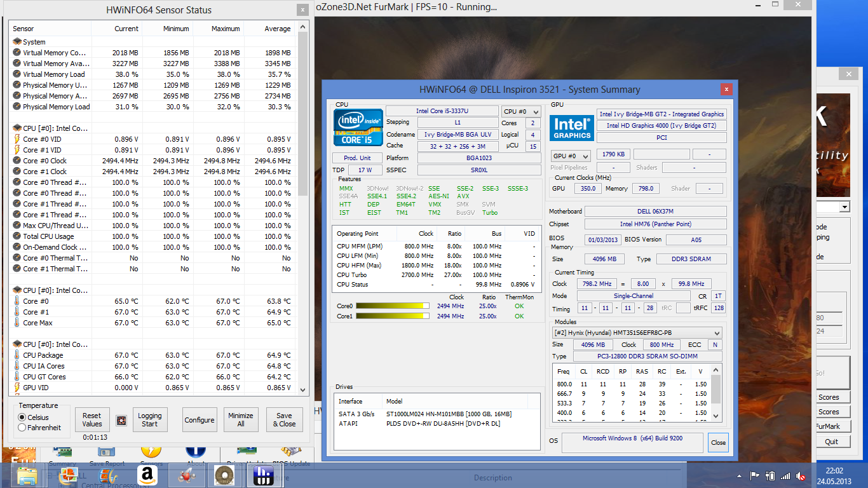Click the Core1 load bar

click(x=392, y=316)
